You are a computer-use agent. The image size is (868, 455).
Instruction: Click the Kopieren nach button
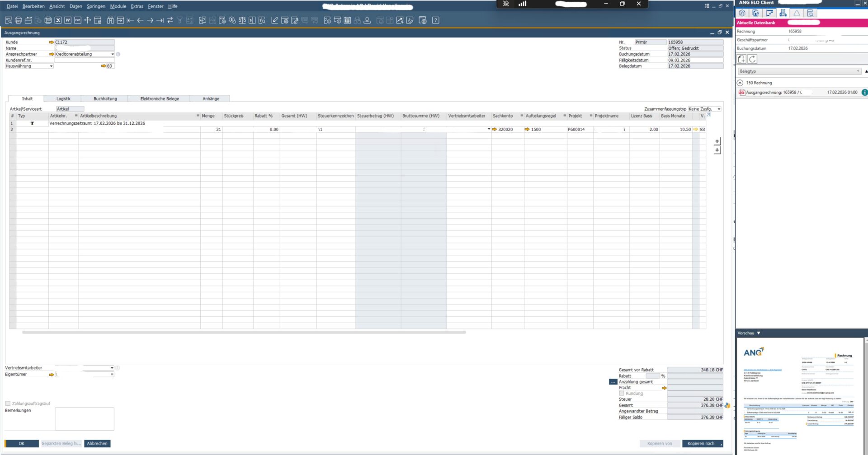(702, 444)
